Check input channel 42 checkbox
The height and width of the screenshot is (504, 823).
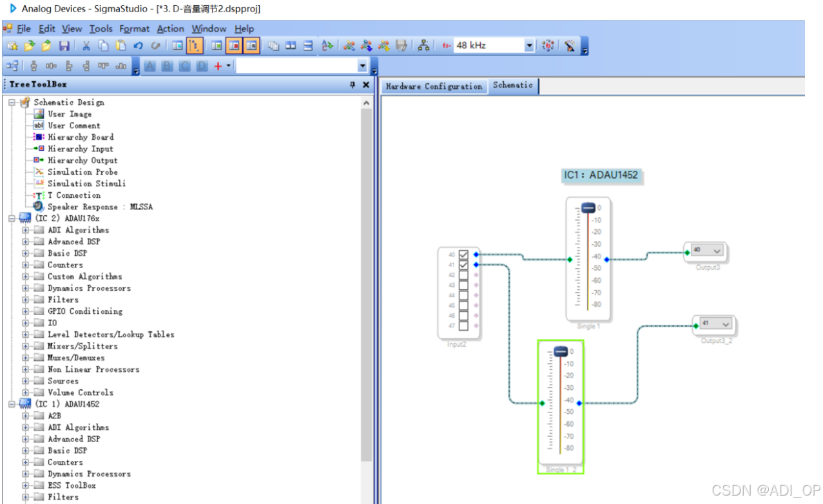pos(463,275)
